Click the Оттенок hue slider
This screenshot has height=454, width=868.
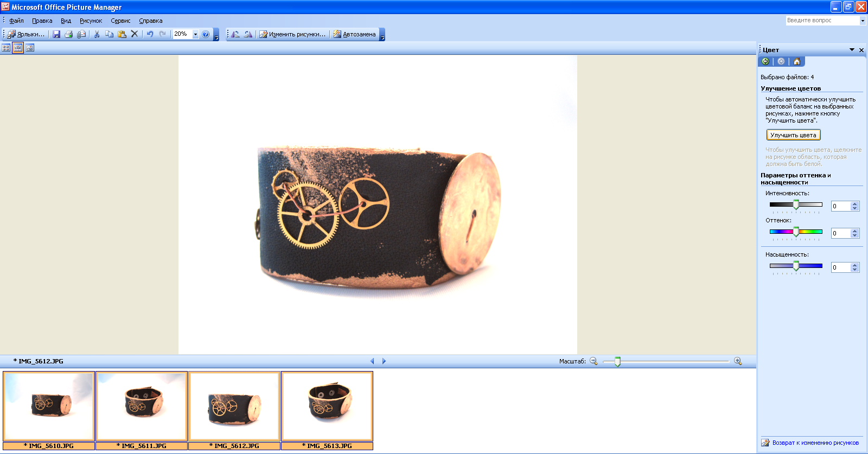point(796,232)
